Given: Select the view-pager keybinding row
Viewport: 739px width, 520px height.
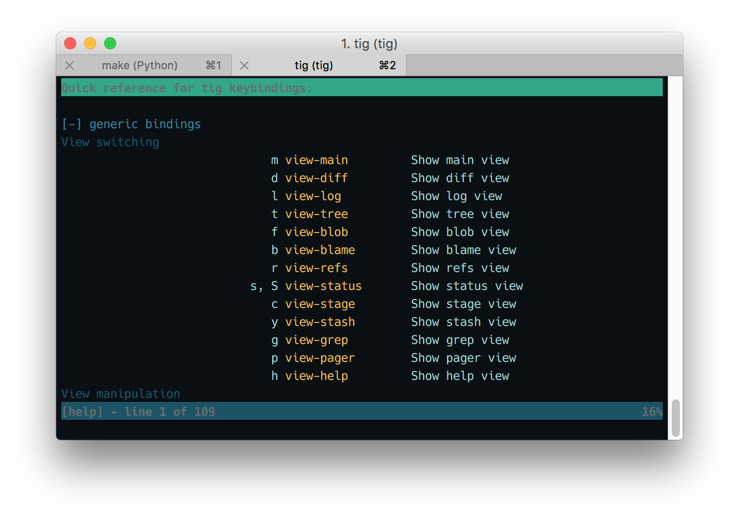Looking at the screenshot, I should [362, 358].
